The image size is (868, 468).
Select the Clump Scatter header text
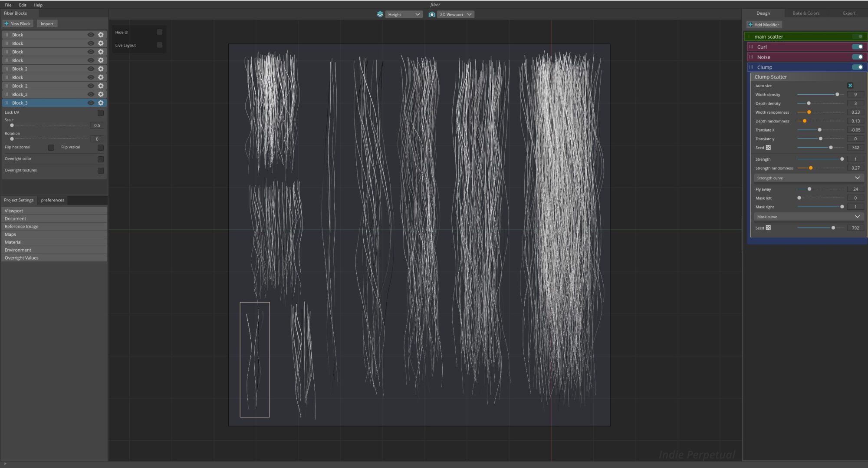tap(770, 77)
